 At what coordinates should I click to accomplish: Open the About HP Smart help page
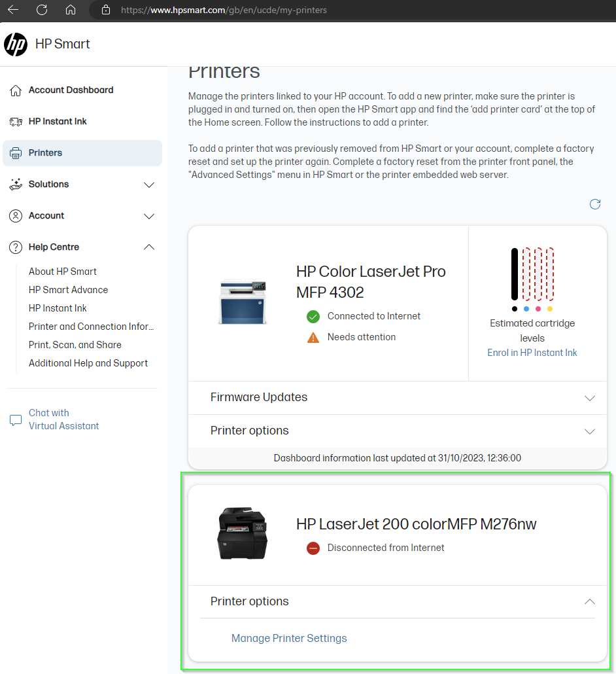point(62,271)
